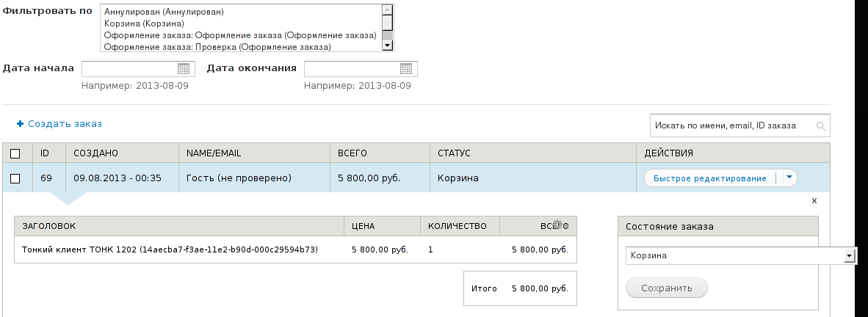The height and width of the screenshot is (317, 868).
Task: Click Создать заказ link
Action: 65,124
